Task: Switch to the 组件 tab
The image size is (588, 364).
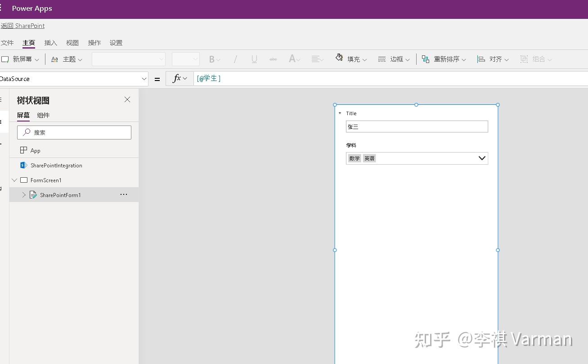Action: pos(43,115)
